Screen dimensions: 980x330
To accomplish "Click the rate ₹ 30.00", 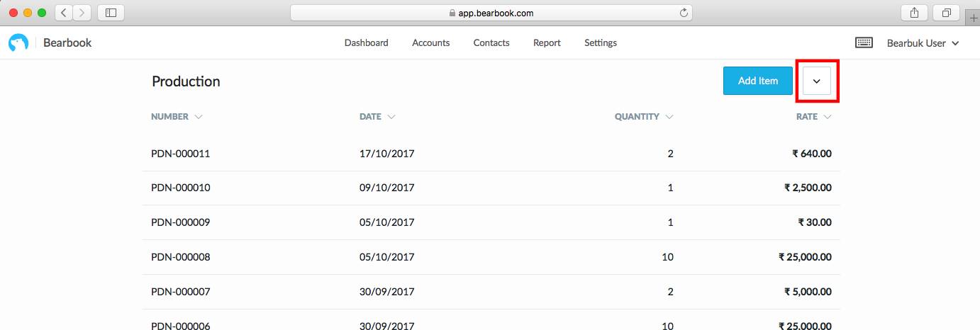I will point(815,222).
